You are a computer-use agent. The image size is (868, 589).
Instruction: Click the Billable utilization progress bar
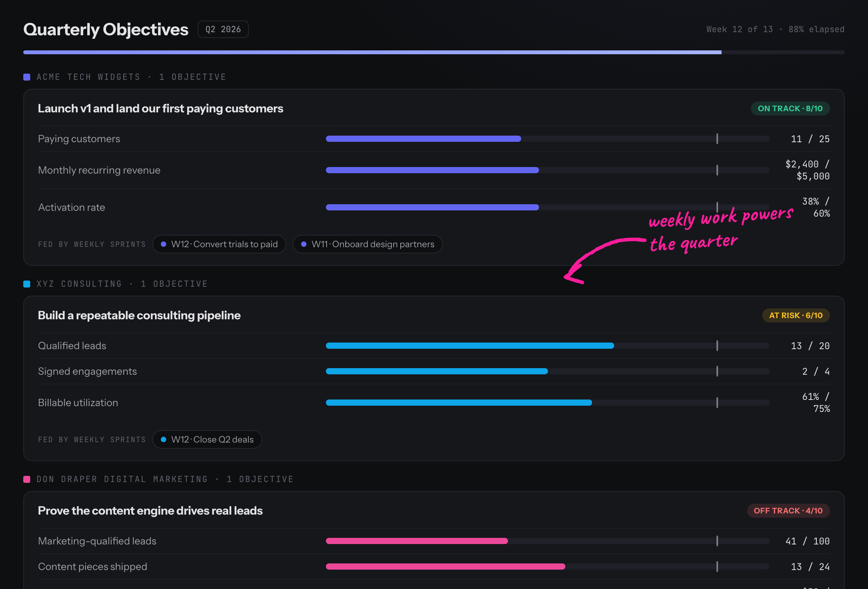click(548, 403)
